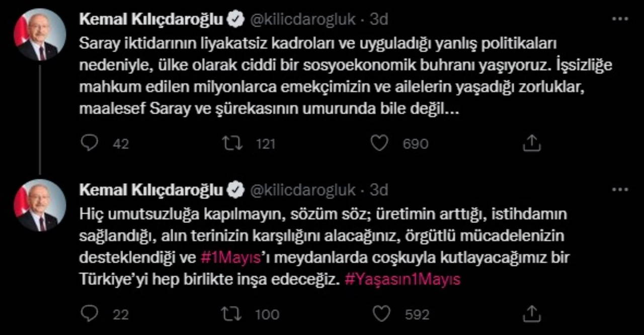Open first tweet's profile avatar
Image resolution: width=644 pixels, height=335 pixels.
pos(40,34)
